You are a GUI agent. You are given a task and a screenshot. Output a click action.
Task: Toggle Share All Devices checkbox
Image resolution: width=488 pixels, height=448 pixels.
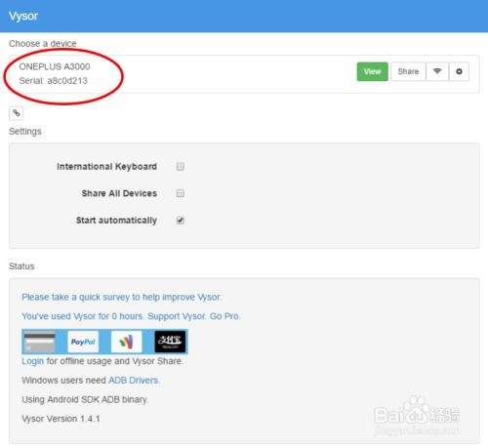pyautogui.click(x=181, y=193)
